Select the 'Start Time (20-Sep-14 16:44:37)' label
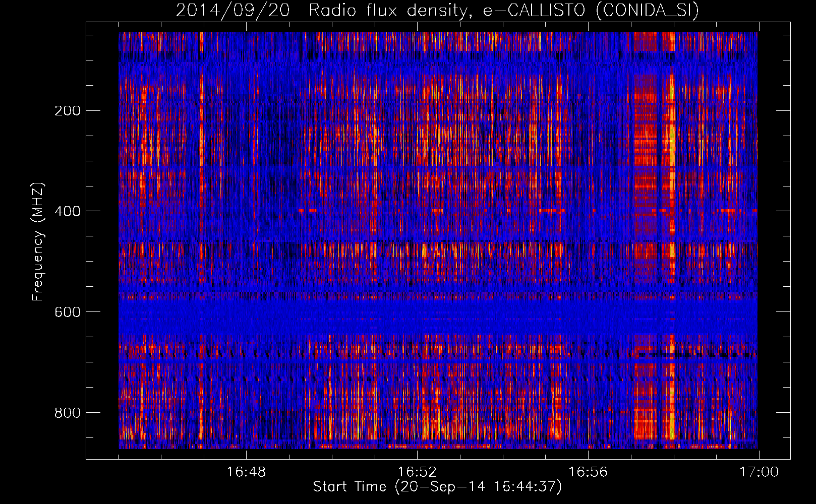This screenshot has width=816, height=504. [x=437, y=487]
